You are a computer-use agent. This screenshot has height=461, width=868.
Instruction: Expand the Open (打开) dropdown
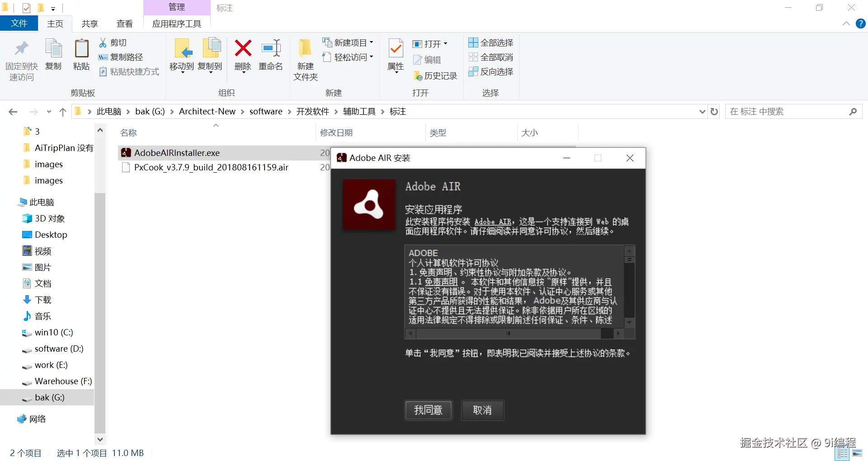[430, 43]
